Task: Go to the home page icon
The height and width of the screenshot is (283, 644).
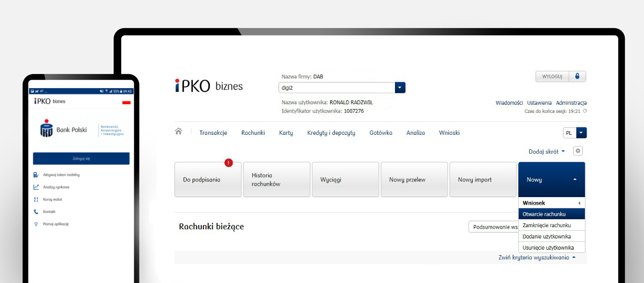Action: coord(179,132)
